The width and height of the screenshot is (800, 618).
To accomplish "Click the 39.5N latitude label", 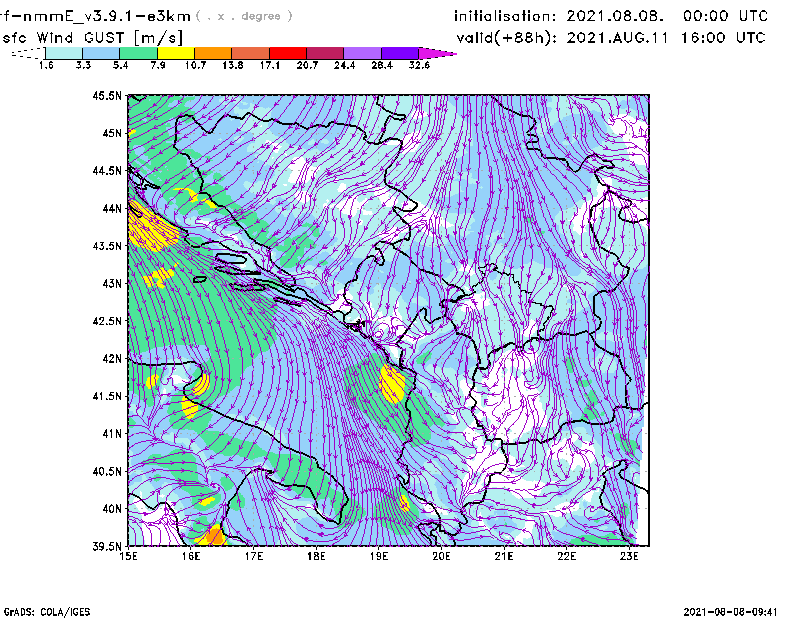I will click(x=107, y=547).
